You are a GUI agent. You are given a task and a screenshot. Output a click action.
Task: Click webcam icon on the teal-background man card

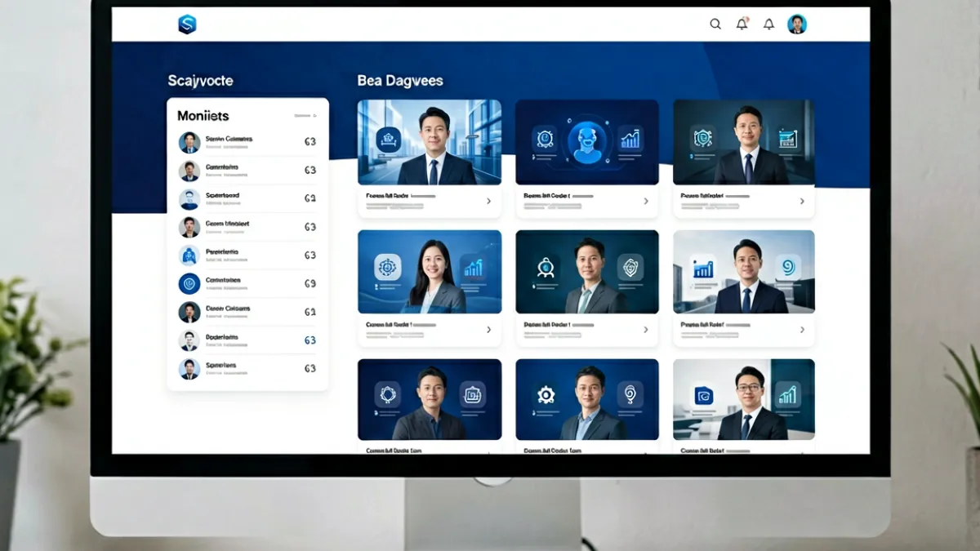pyautogui.click(x=546, y=267)
